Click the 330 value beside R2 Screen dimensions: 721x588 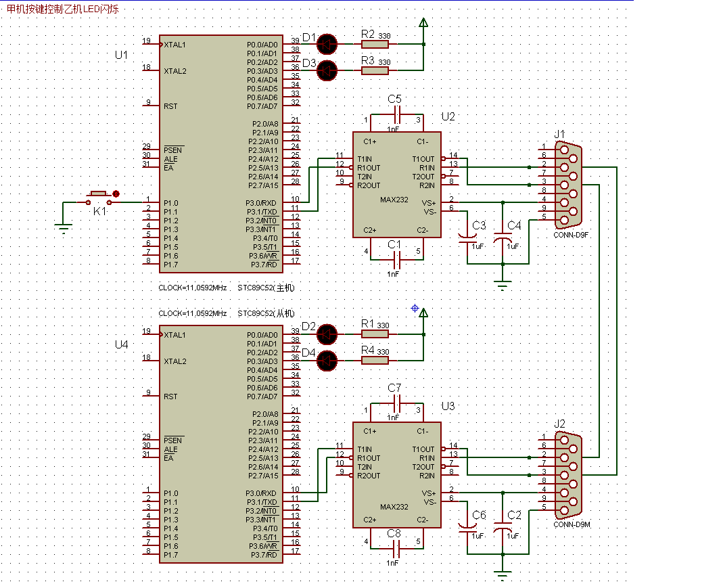coord(384,36)
